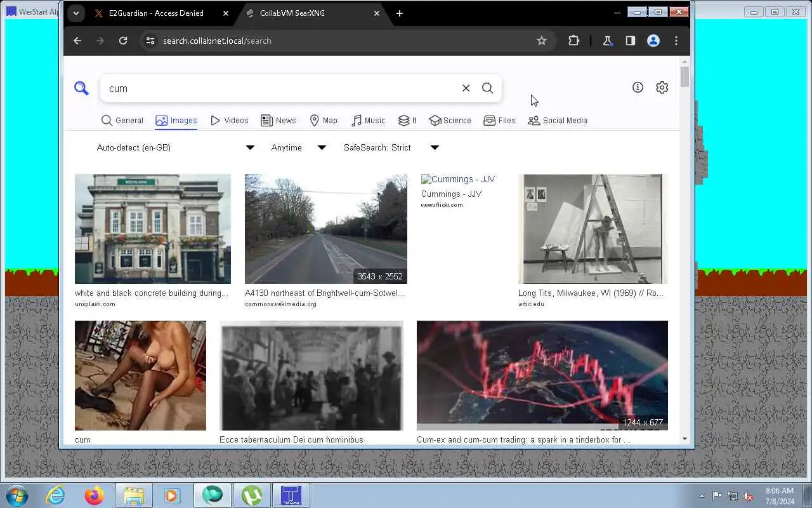Click the SearXNG blue magnifier logo

(81, 88)
